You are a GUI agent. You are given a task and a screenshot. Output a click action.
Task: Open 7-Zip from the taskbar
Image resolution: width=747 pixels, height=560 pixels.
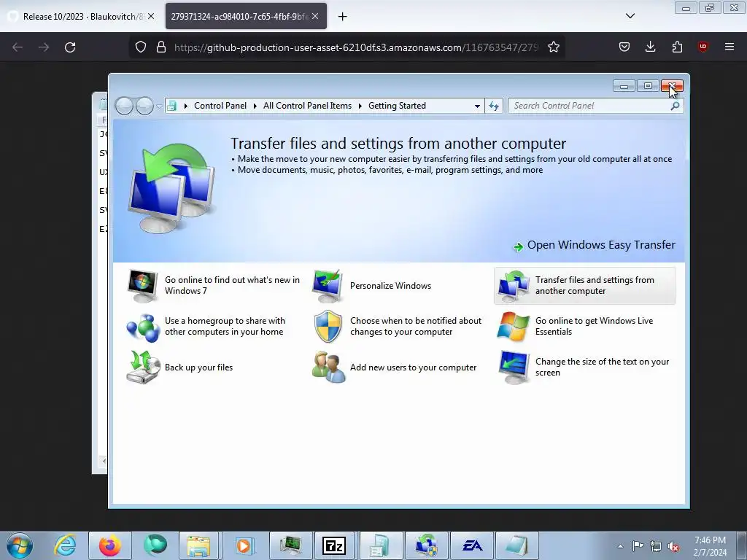pos(333,545)
